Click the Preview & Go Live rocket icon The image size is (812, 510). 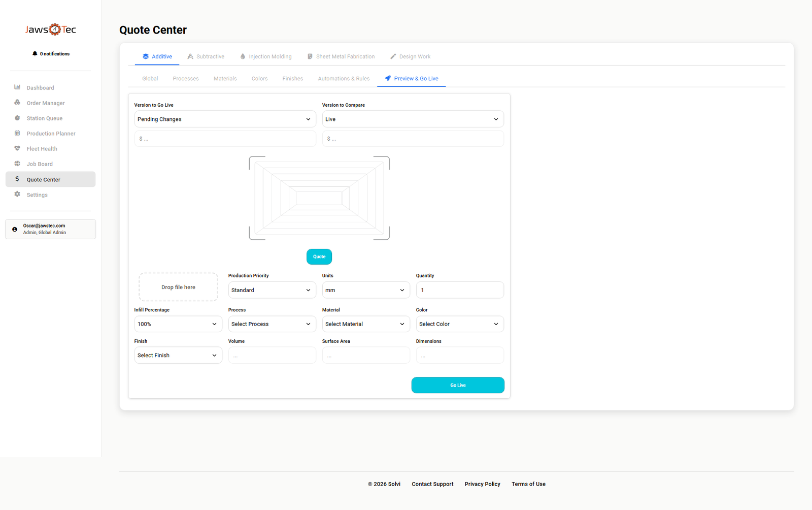tap(388, 78)
